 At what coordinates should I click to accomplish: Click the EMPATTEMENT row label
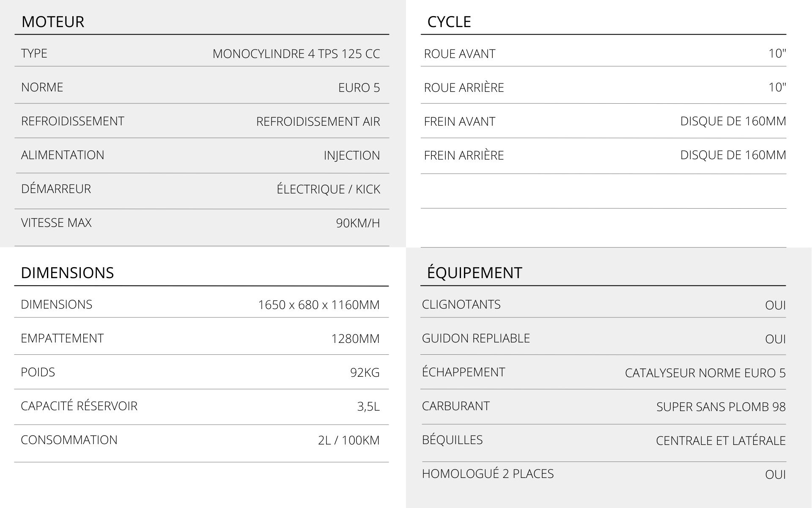click(x=62, y=338)
